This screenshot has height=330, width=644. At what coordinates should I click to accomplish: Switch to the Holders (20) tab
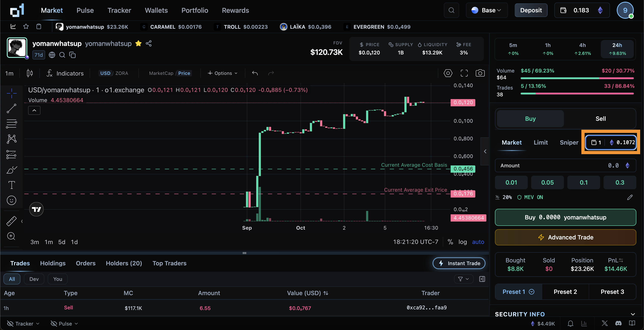[x=124, y=263]
